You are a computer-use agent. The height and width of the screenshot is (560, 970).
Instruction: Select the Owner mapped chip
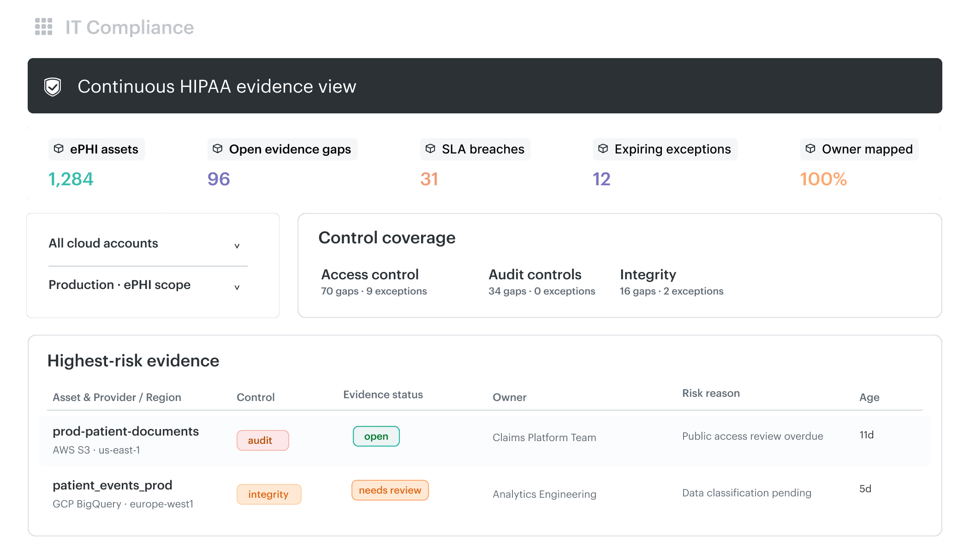click(859, 149)
